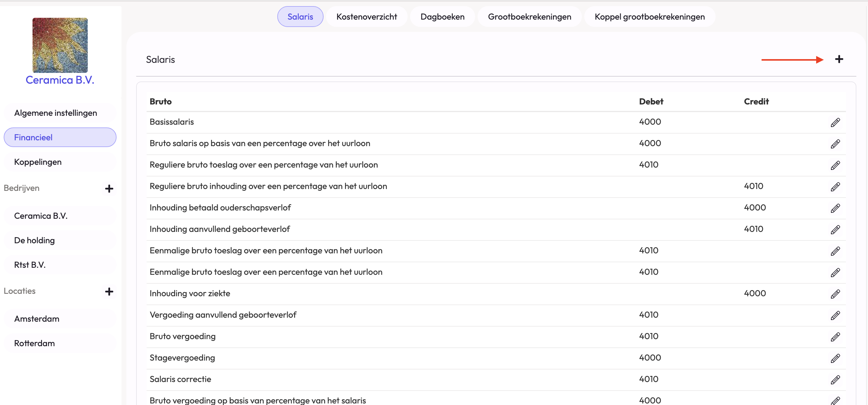Edit the Basissalaris row with pencil icon
Screen dimensions: 868x405
[835, 122]
